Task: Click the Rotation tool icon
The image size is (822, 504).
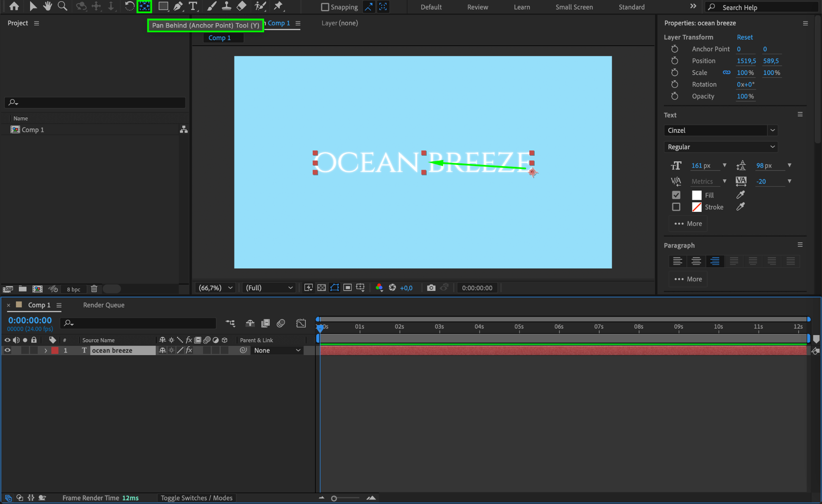Action: [129, 6]
